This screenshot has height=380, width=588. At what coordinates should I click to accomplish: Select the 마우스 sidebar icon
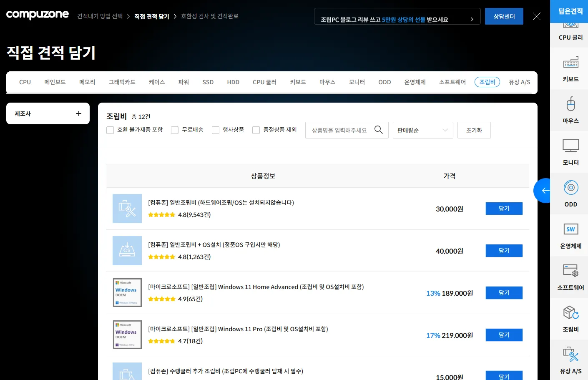pyautogui.click(x=570, y=111)
